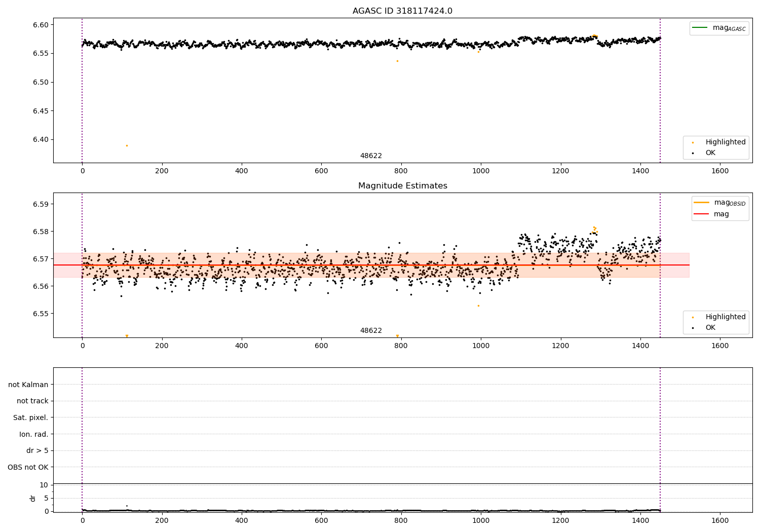
Task: Click the '6.56' y-axis tick label
Action: [x=41, y=286]
